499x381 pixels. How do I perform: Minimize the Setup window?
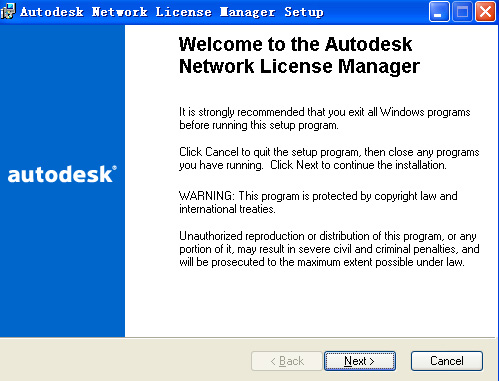(439, 12)
